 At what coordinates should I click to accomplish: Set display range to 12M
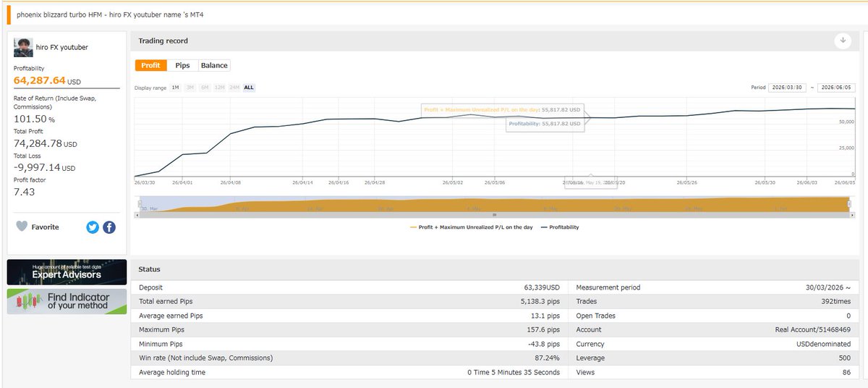(x=219, y=88)
